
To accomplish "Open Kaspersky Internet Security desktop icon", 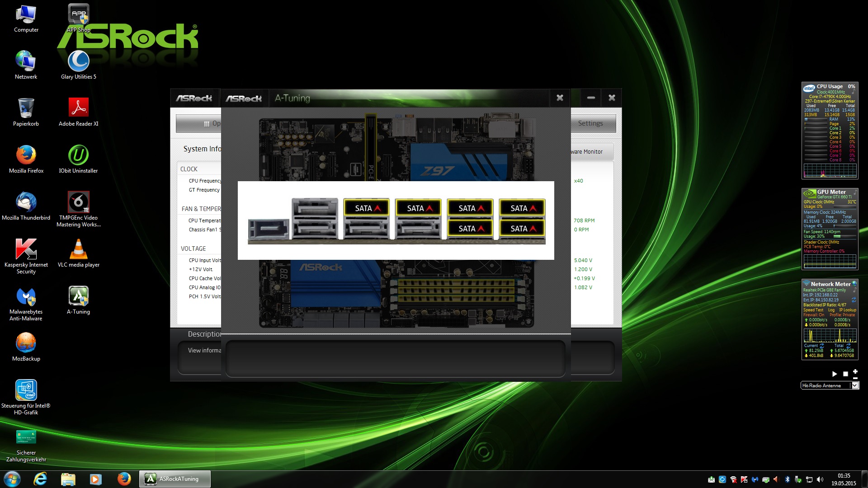I will pos(26,249).
